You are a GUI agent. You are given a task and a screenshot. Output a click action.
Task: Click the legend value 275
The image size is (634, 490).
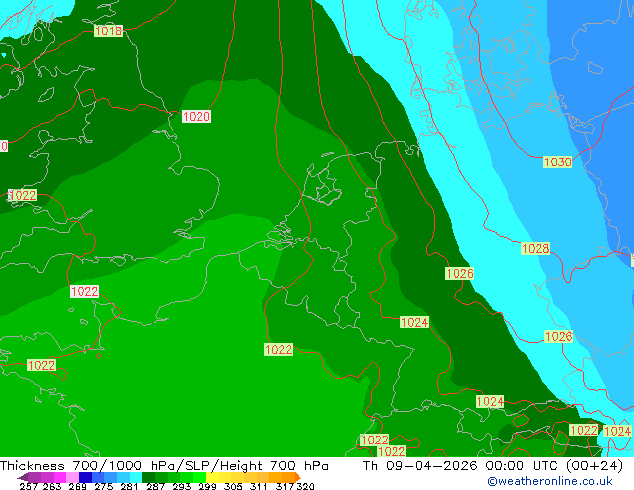point(104,486)
